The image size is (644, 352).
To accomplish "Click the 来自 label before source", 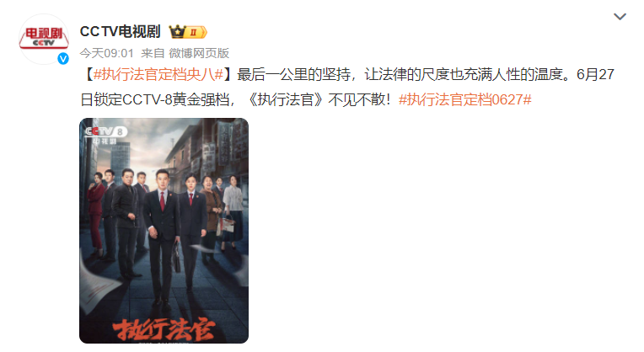I will click(x=153, y=53).
